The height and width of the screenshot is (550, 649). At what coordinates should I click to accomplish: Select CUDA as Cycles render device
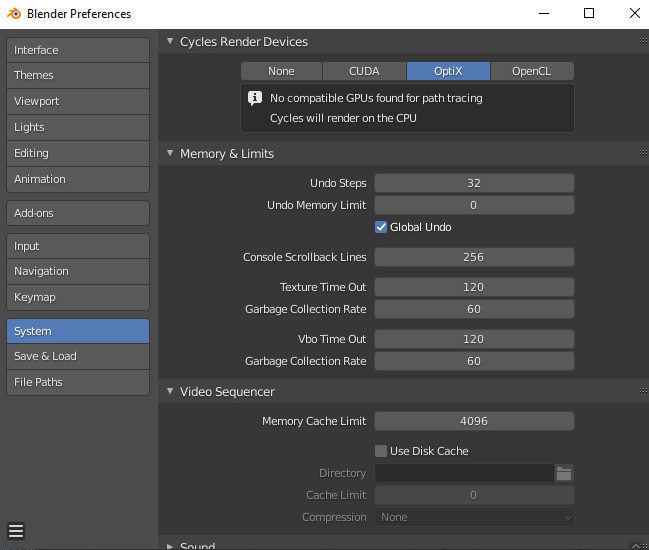coord(364,71)
